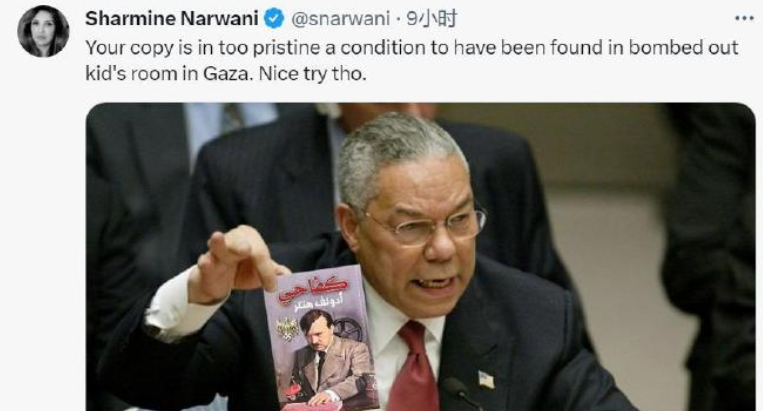Click the red Arabic title on book
763x411 pixels.
pyautogui.click(x=313, y=288)
